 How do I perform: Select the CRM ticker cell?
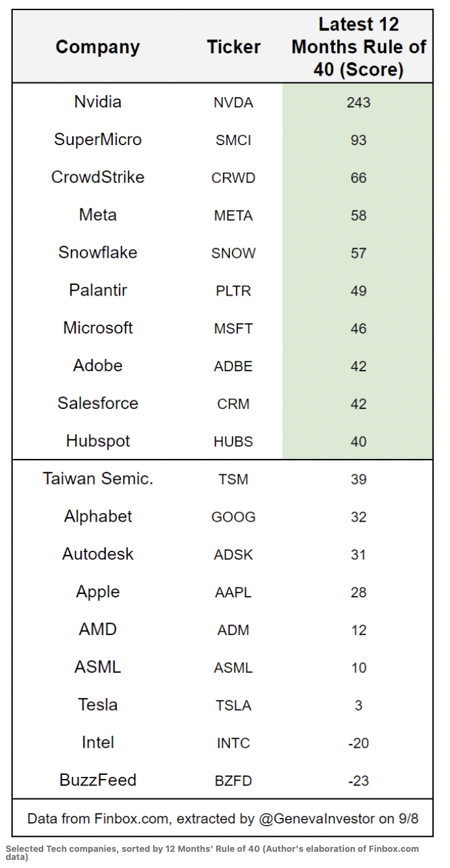click(x=233, y=404)
